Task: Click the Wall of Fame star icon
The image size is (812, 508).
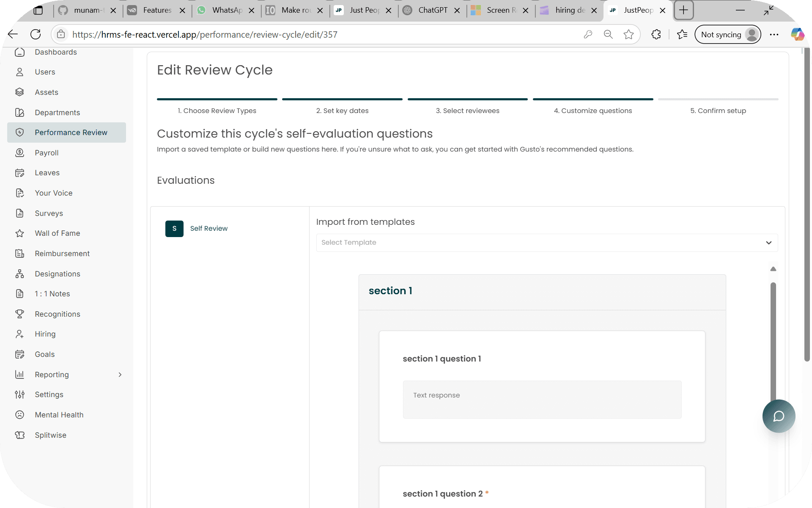Action: click(19, 233)
